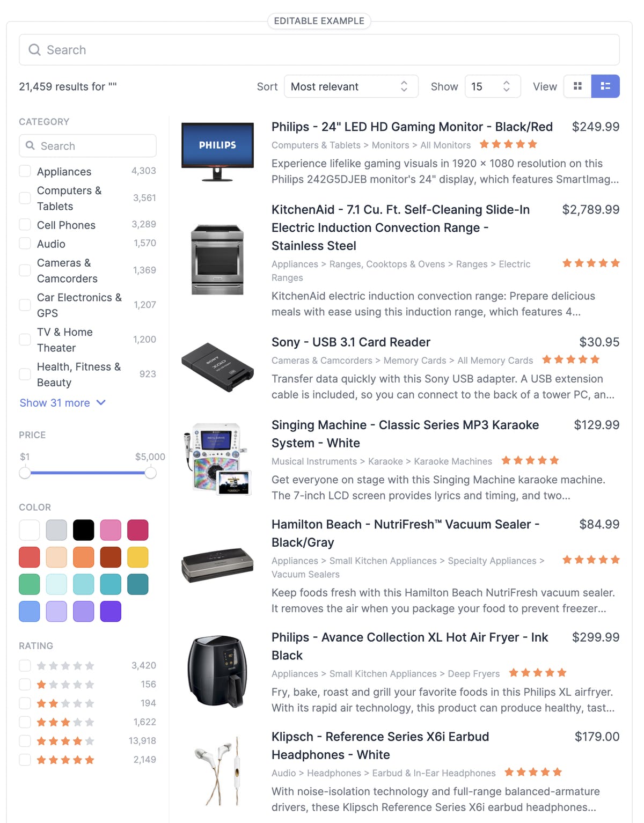The height and width of the screenshot is (823, 644).
Task: Click the Karaoke Machines breadcrumb link
Action: (453, 461)
